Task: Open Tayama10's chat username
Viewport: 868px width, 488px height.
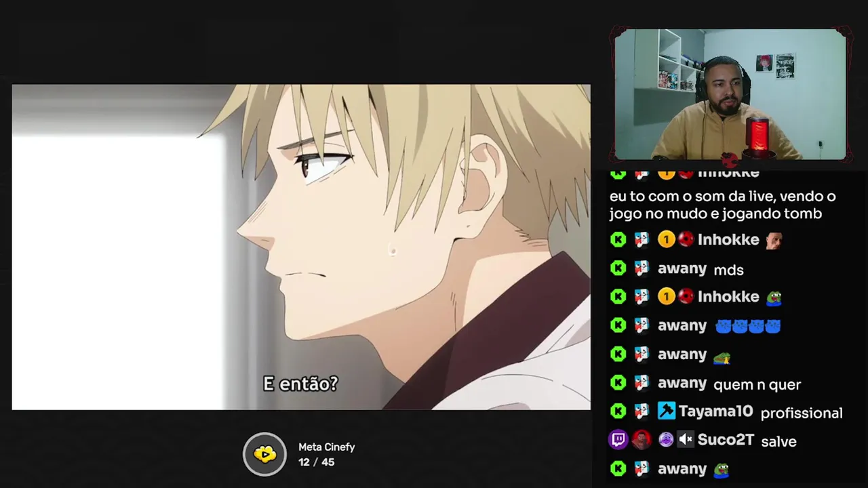Action: (x=715, y=411)
